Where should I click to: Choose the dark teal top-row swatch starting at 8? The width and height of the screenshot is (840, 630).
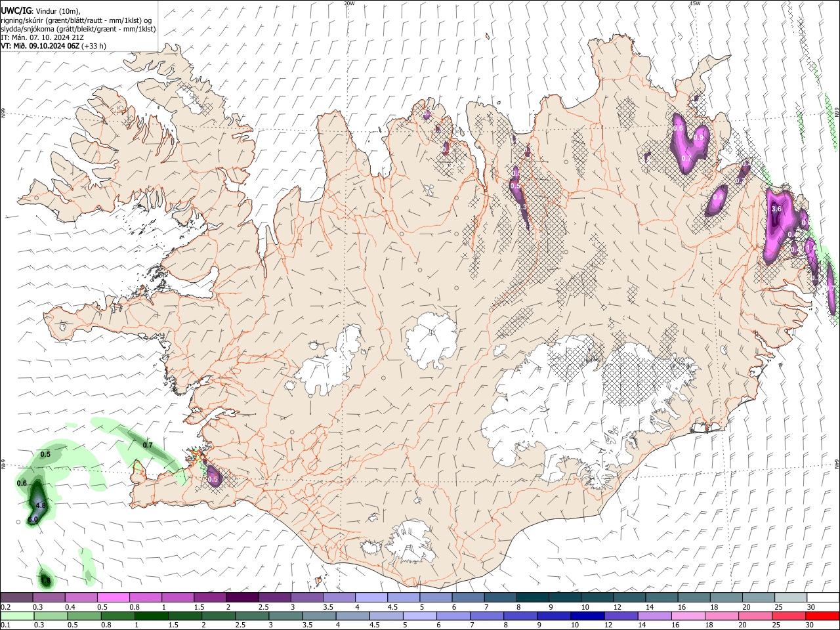(533, 597)
